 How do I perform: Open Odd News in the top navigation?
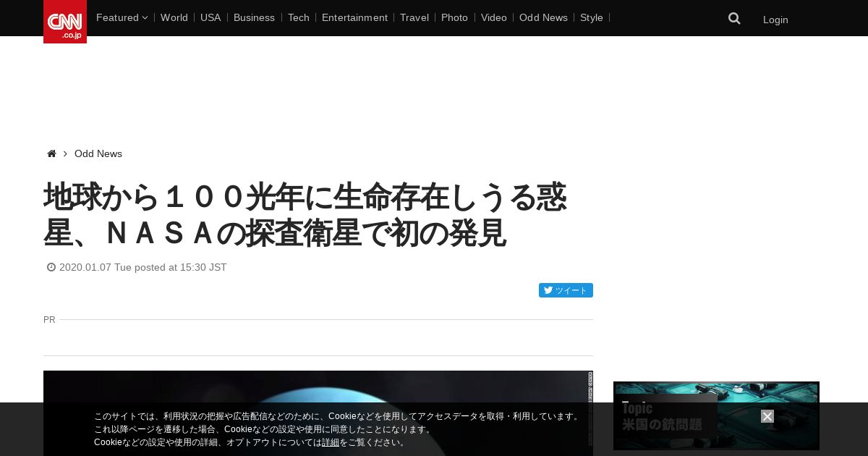pos(543,17)
